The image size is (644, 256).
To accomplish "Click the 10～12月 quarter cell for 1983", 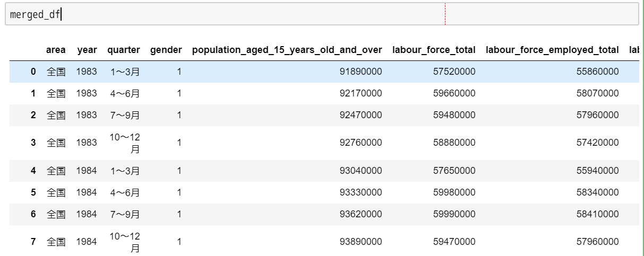I will click(x=125, y=143).
